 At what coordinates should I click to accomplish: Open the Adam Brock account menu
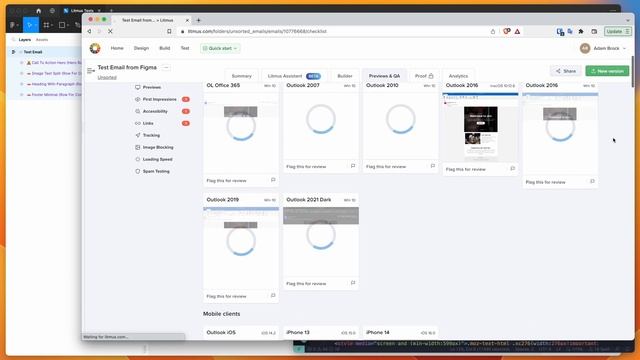tap(603, 48)
